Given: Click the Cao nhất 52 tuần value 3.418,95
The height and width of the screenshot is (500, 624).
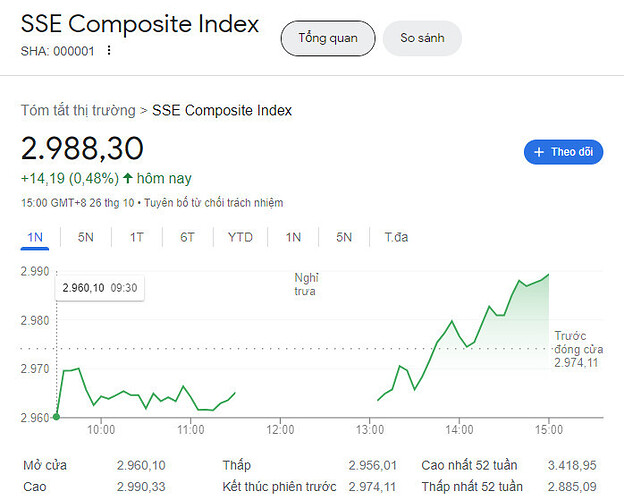Looking at the screenshot, I should 574,465.
